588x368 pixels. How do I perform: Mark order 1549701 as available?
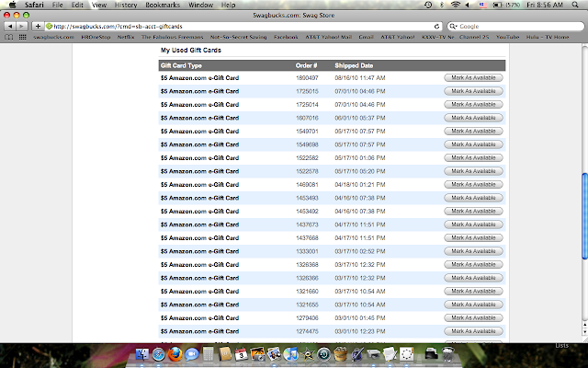click(x=473, y=131)
